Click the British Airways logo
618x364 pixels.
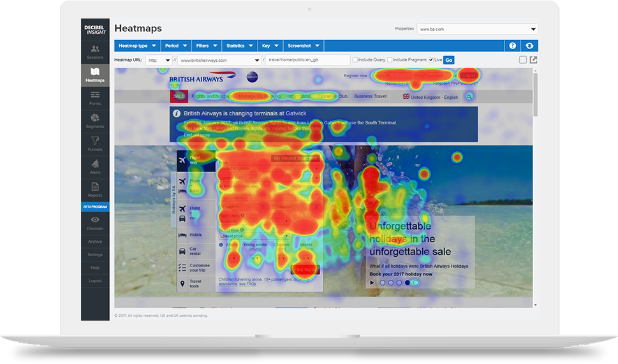[202, 77]
